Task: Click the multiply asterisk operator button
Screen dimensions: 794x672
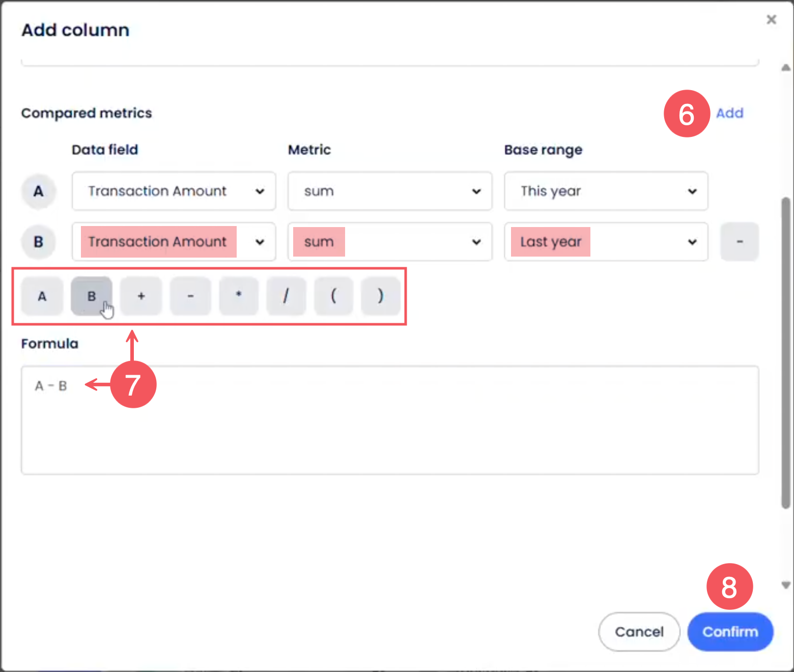Action: point(238,296)
